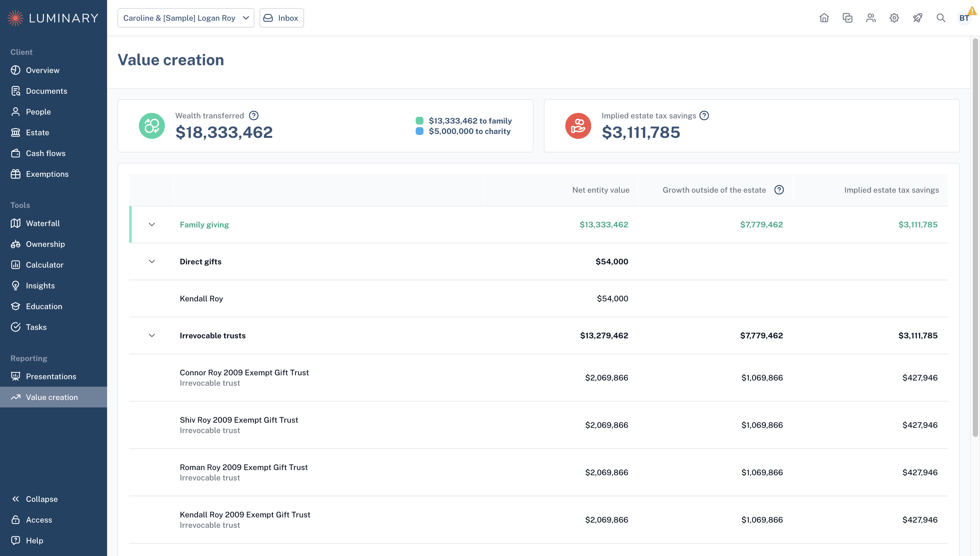Click the people icon in top bar
Viewport: 980px width, 556px height.
pyautogui.click(x=871, y=18)
